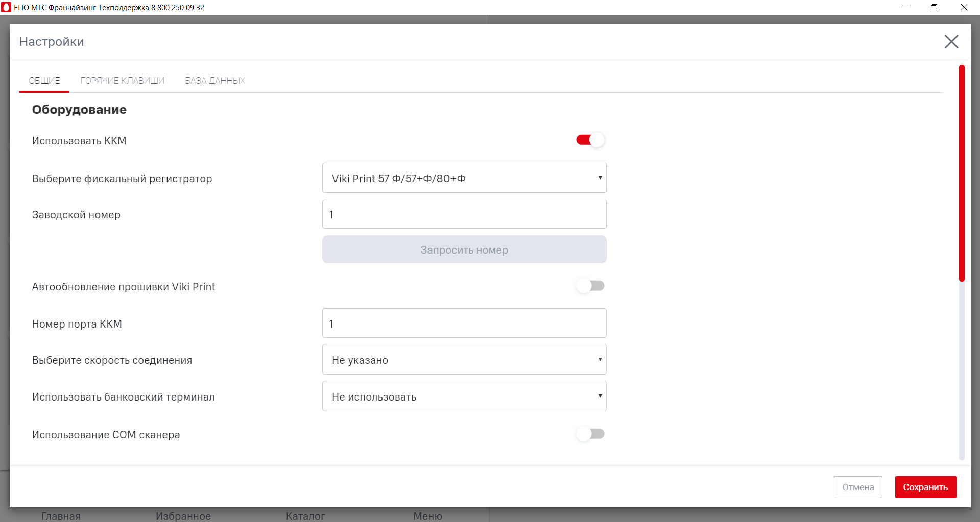The height and width of the screenshot is (522, 980).
Task: Click the MTS app logo in the title bar
Action: [x=6, y=7]
